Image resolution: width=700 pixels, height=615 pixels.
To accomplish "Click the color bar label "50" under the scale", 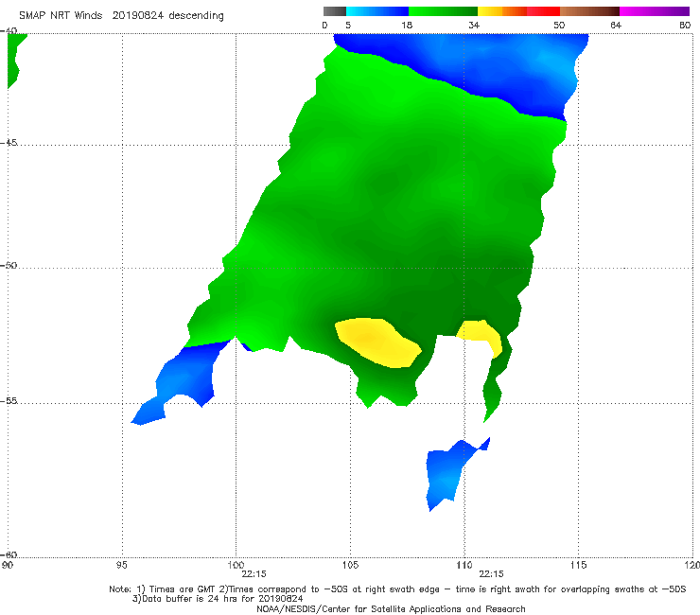I will coord(559,25).
